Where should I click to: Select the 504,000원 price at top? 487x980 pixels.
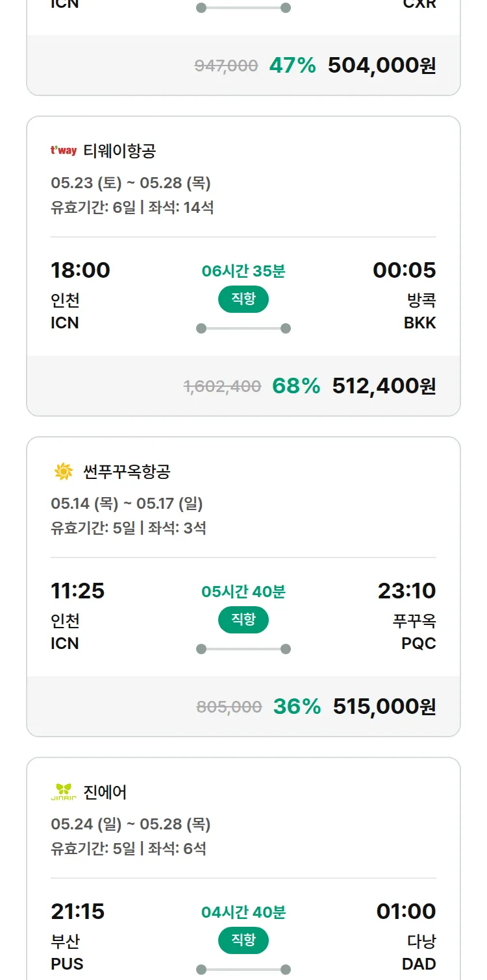point(382,66)
